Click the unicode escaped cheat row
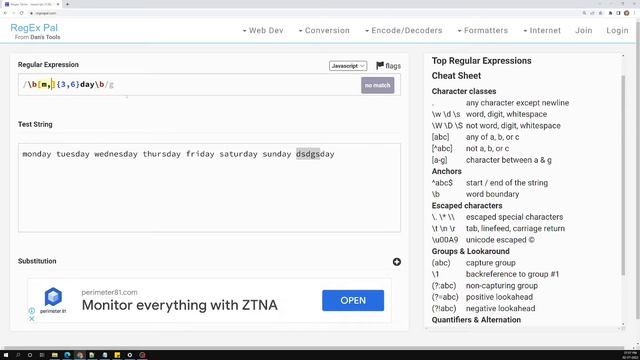 tap(483, 240)
